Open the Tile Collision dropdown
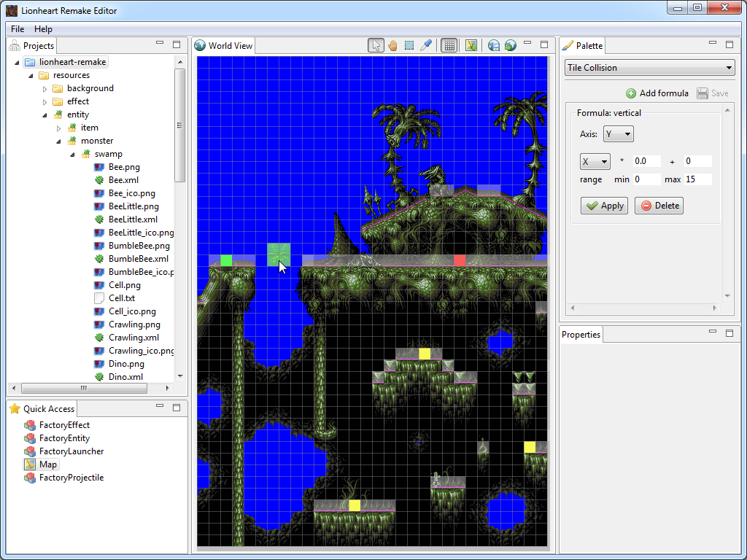This screenshot has width=747, height=560. [649, 68]
